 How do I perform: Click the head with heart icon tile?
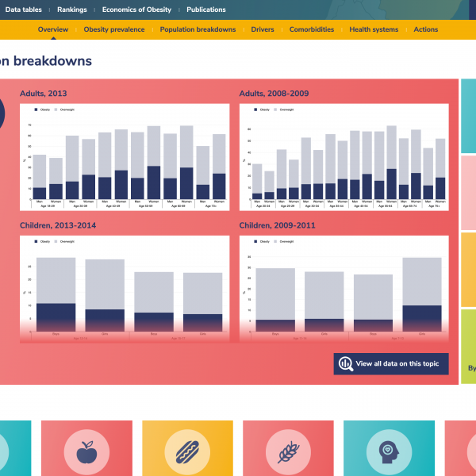coord(388,453)
